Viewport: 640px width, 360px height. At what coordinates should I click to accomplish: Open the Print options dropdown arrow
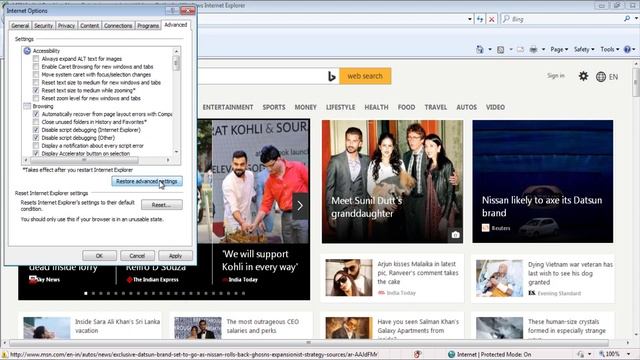[x=543, y=49]
